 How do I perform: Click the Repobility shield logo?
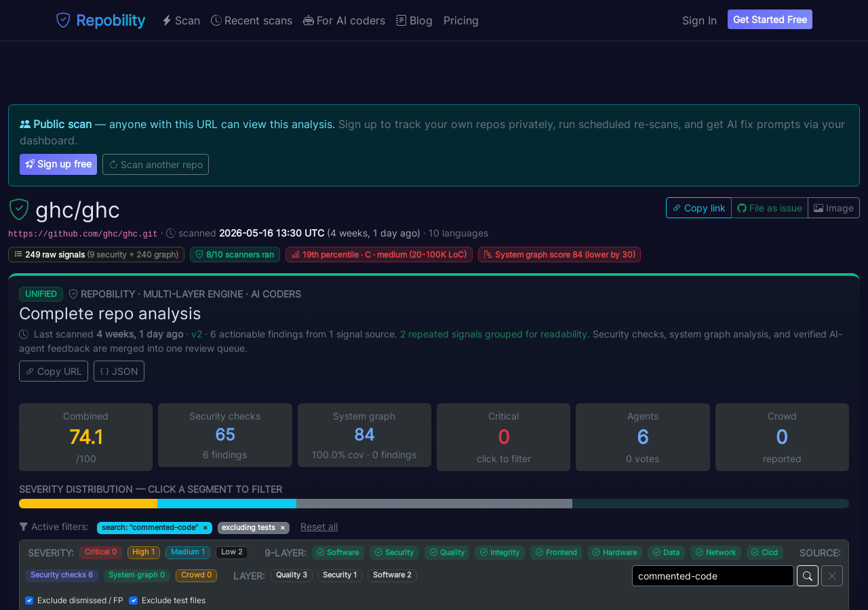(x=63, y=20)
